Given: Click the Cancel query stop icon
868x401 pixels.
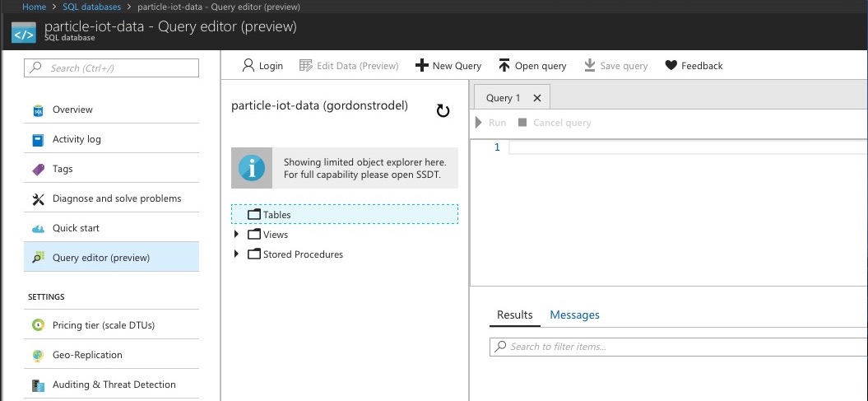Looking at the screenshot, I should [522, 123].
